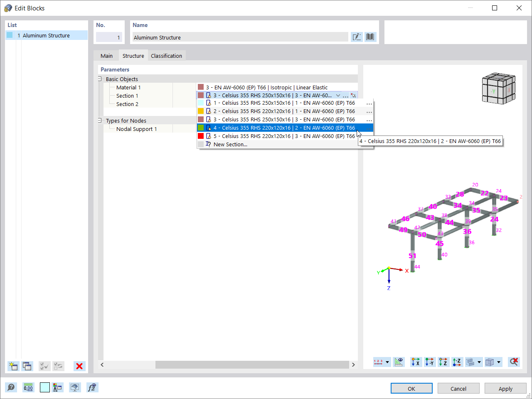
Task: Confirm dialog with OK button
Action: coord(411,388)
